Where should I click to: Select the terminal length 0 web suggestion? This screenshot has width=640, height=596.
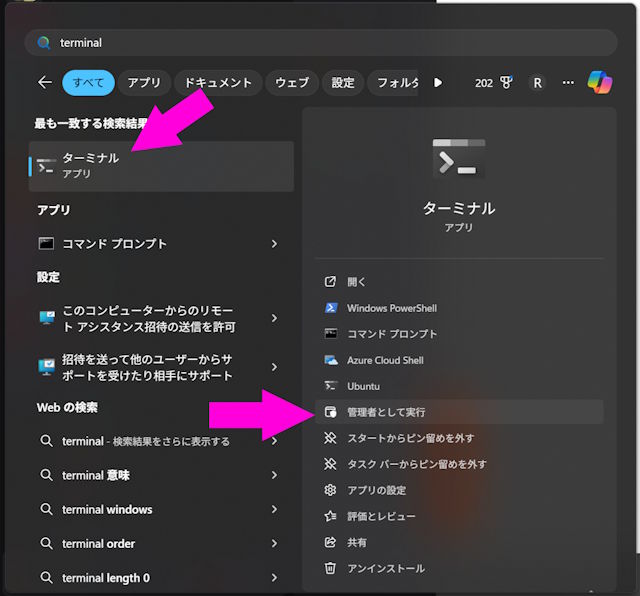click(162, 578)
